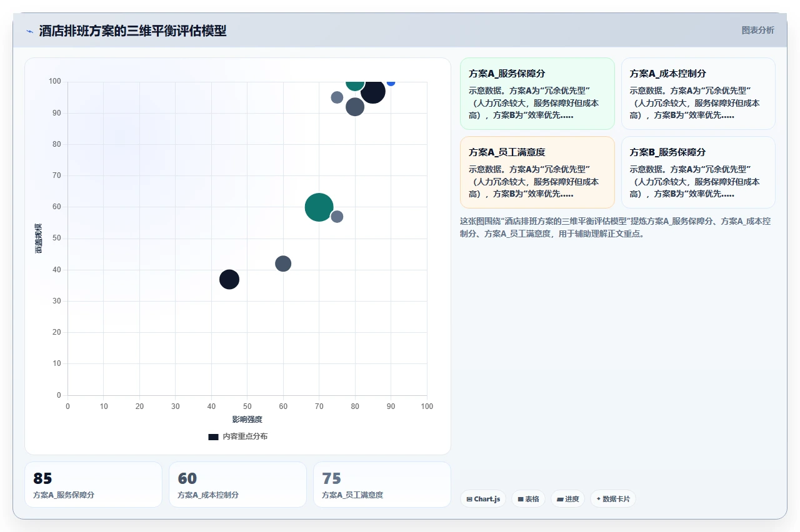The width and height of the screenshot is (800, 532).
Task: Click the 覆盖规模 y-axis title
Action: pyautogui.click(x=39, y=238)
